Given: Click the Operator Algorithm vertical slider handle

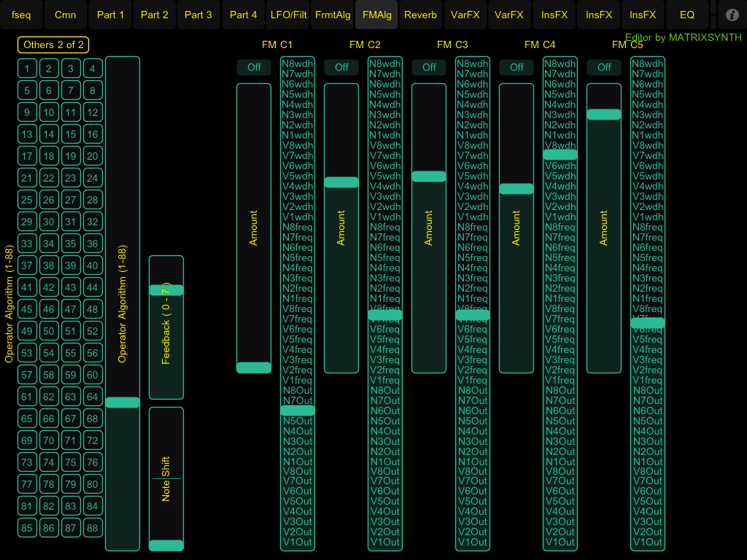Looking at the screenshot, I should pos(123,402).
